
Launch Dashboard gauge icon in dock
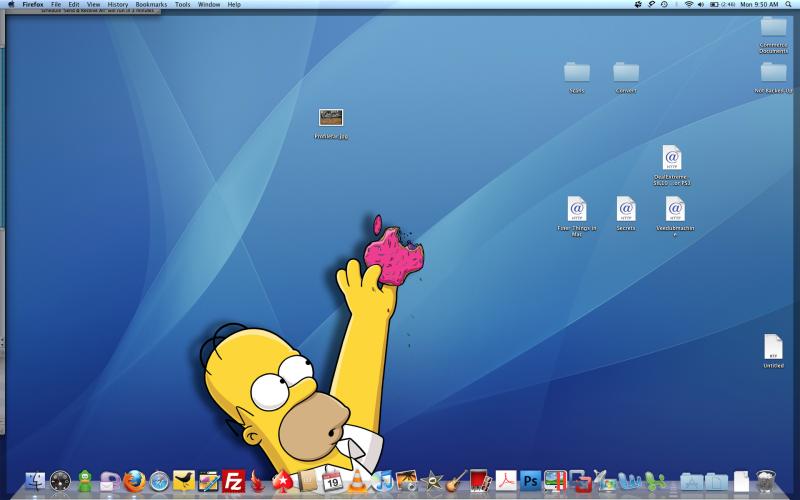coord(60,481)
